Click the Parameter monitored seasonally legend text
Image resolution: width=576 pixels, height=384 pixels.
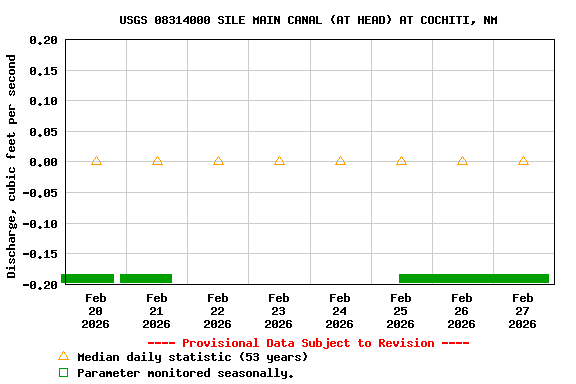[x=186, y=373]
